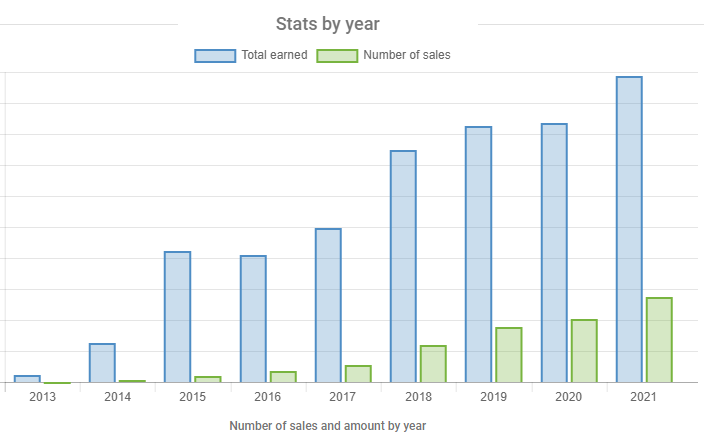Select the 2016 Total earned bar
This screenshot has height=444, width=704.
pos(253,319)
